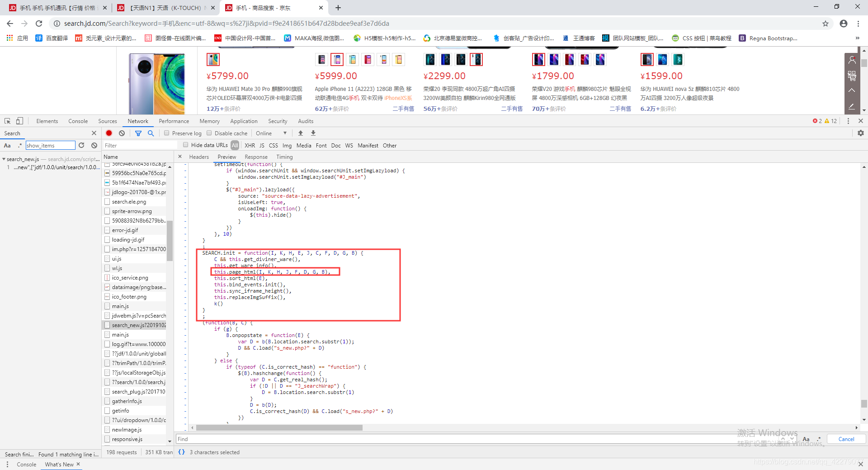Open the Online throttling dropdown

pyautogui.click(x=271, y=133)
